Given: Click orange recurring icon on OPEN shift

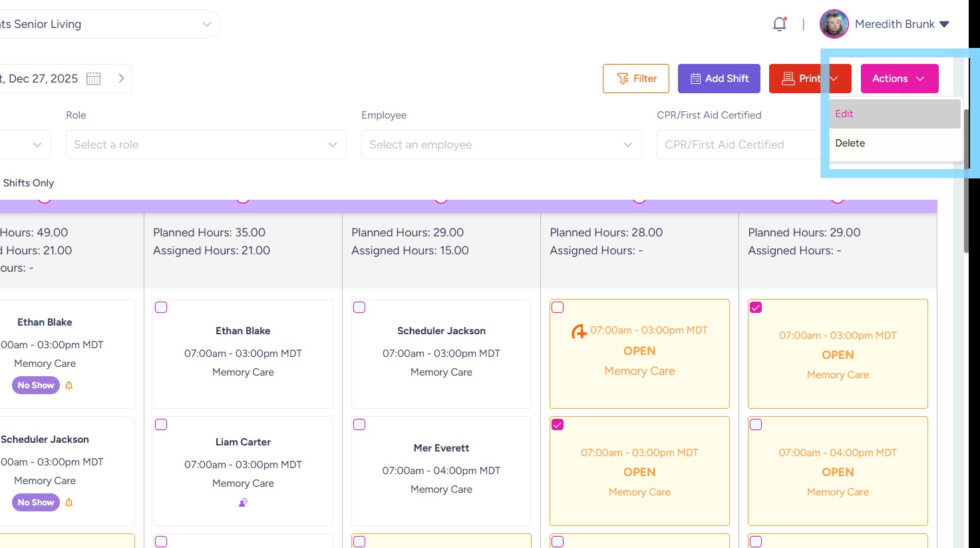Looking at the screenshot, I should (x=579, y=331).
